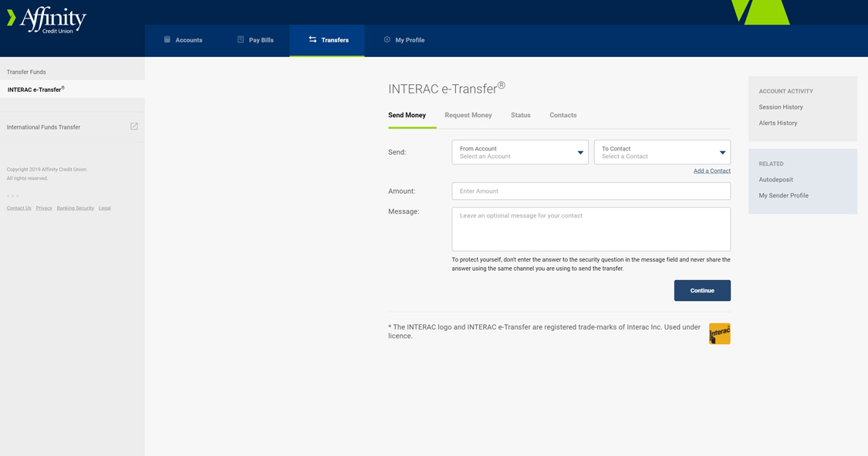Viewport: 868px width, 456px height.
Task: Click the Banking Security footer link
Action: tap(76, 208)
